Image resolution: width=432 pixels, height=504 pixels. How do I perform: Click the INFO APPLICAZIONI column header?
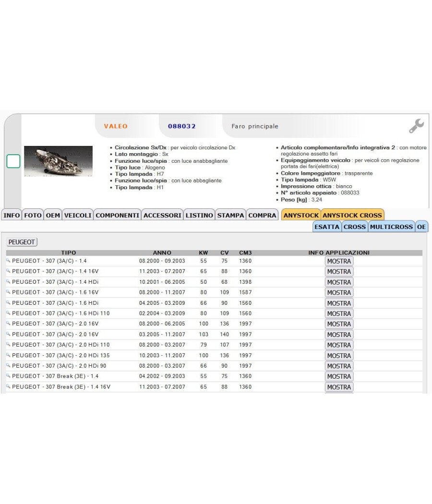pos(339,252)
